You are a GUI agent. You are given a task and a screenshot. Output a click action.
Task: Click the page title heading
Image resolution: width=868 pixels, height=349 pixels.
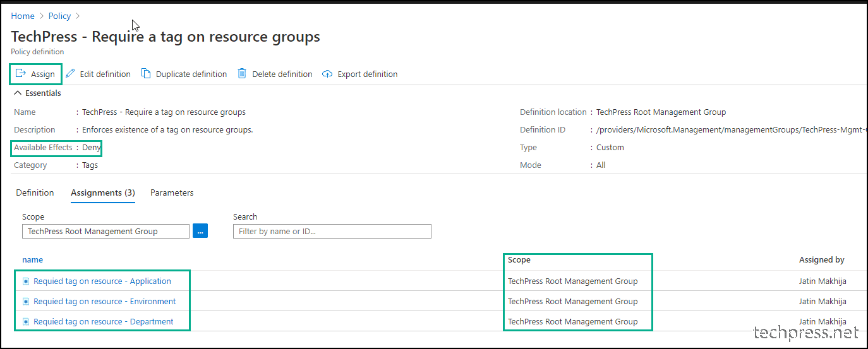[x=166, y=37]
